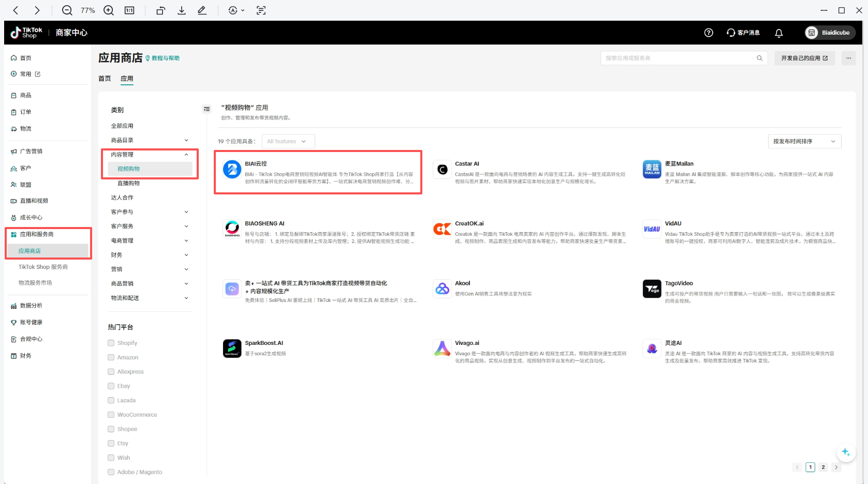Download the image with the download icon

pos(182,10)
